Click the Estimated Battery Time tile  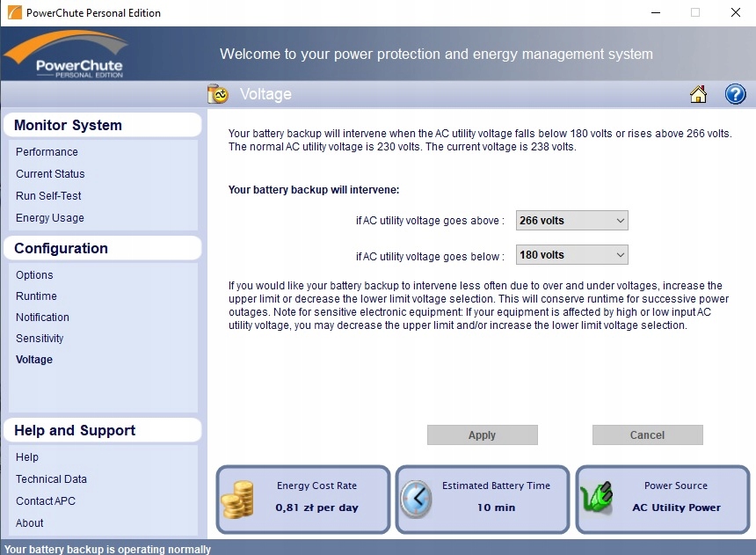(482, 500)
